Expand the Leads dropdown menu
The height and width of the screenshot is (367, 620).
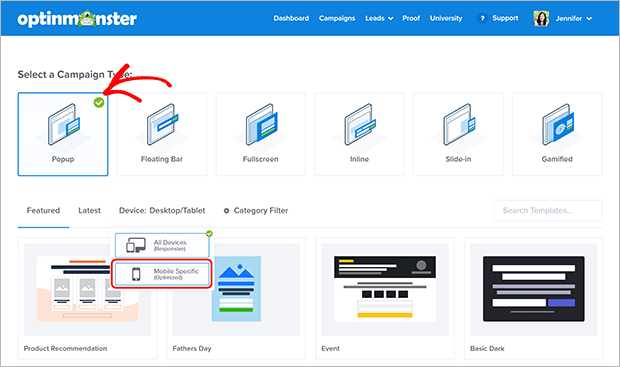click(379, 18)
